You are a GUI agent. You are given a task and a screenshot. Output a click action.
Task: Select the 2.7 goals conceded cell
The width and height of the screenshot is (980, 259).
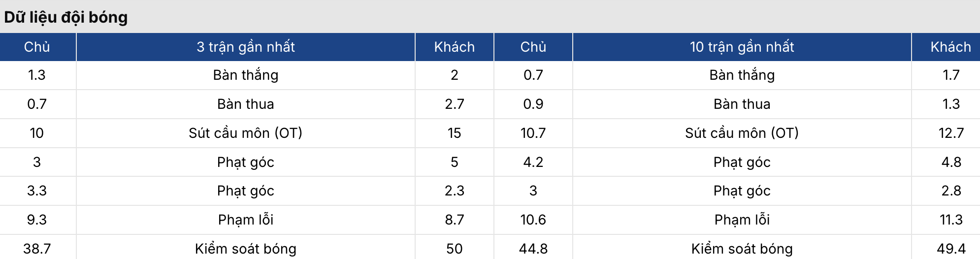[x=454, y=104]
